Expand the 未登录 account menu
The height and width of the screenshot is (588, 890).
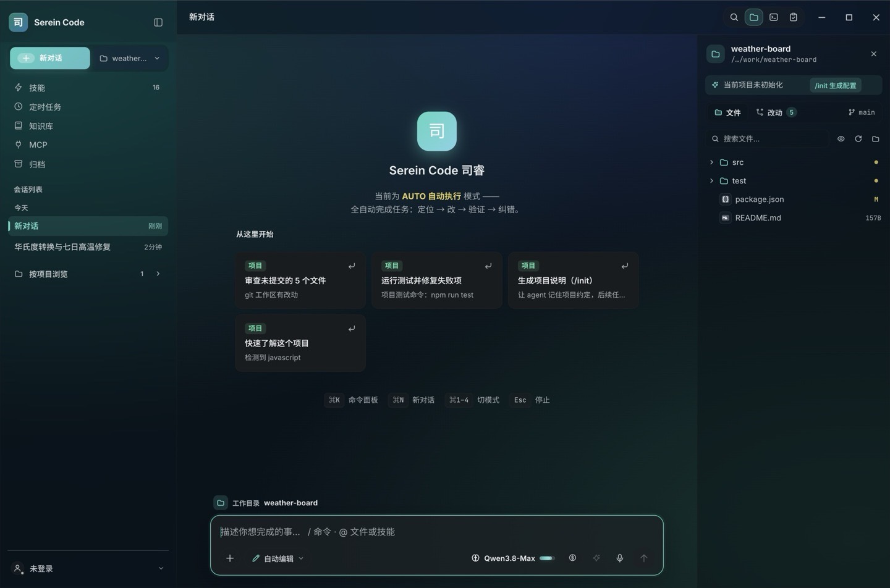coord(88,568)
